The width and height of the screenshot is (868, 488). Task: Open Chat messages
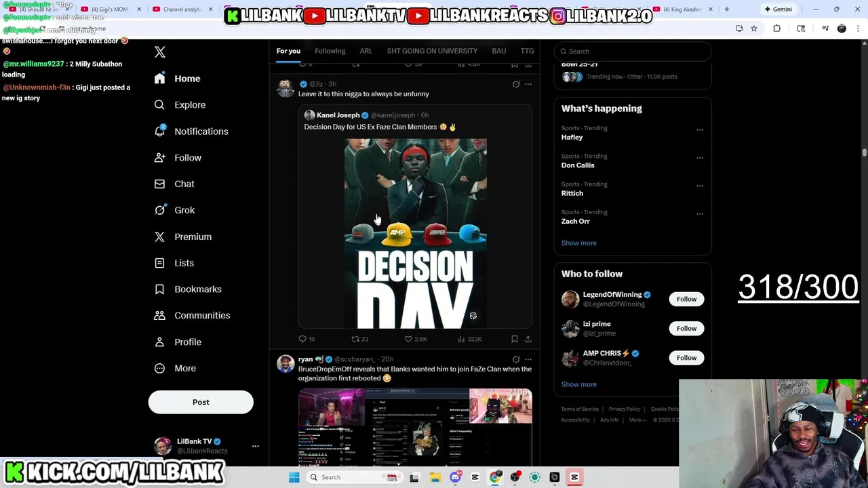coord(174,184)
